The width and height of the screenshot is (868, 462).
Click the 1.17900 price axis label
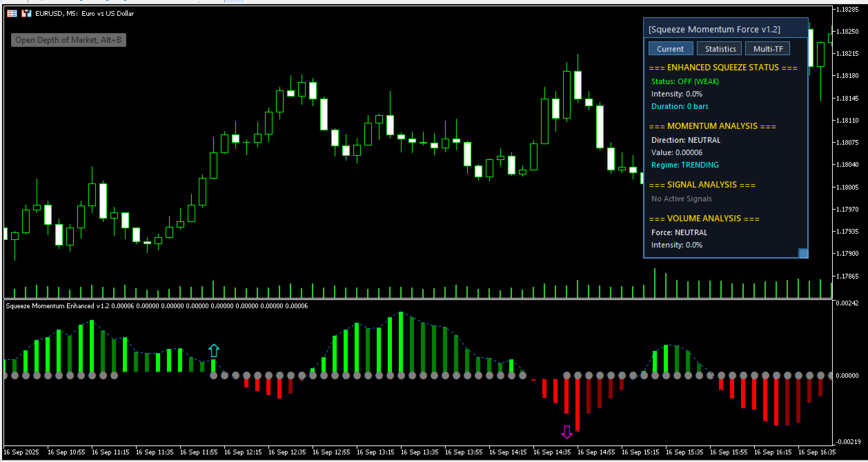(847, 253)
